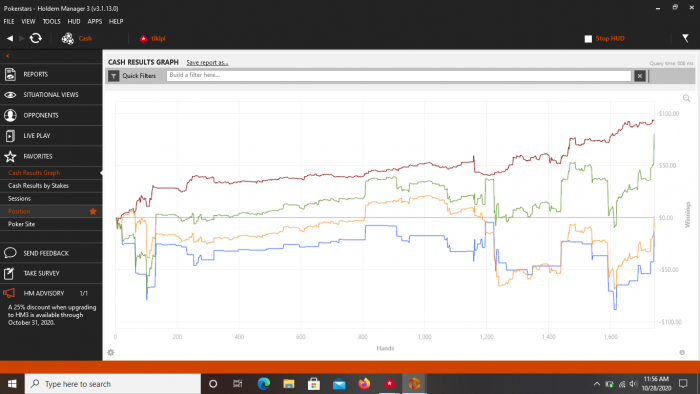
Task: Open File Explorer from taskbar
Action: pos(289,384)
